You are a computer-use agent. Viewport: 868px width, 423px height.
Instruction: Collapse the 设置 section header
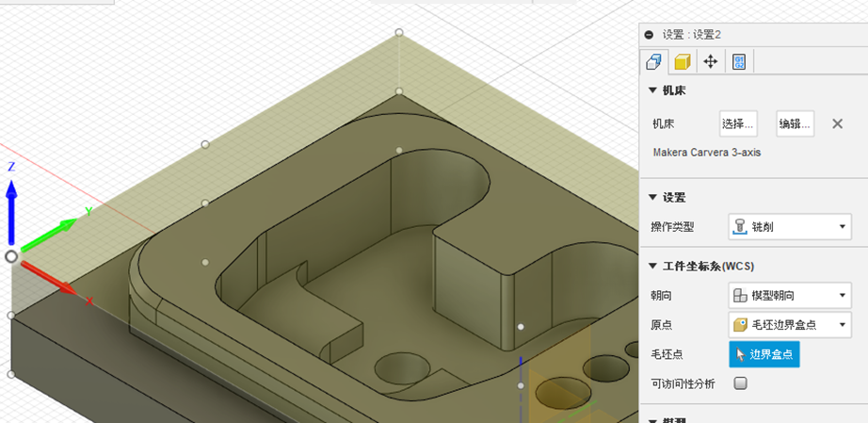pyautogui.click(x=653, y=197)
